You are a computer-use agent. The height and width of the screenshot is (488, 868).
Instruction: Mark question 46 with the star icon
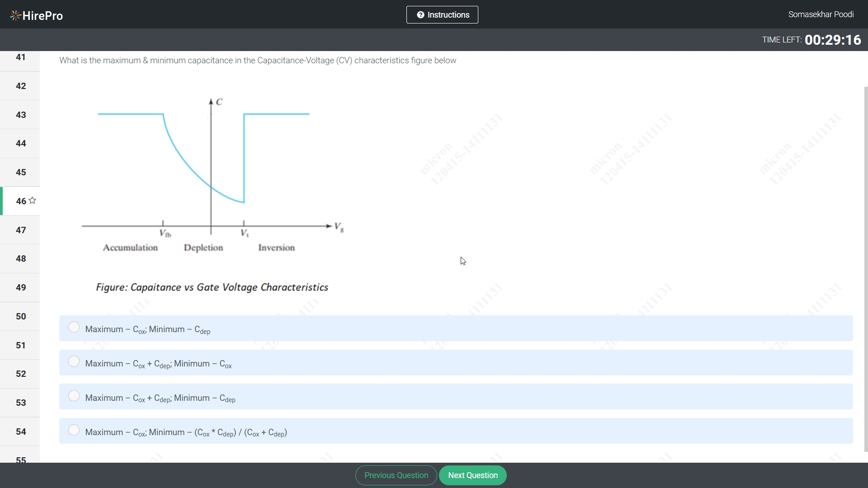(32, 201)
